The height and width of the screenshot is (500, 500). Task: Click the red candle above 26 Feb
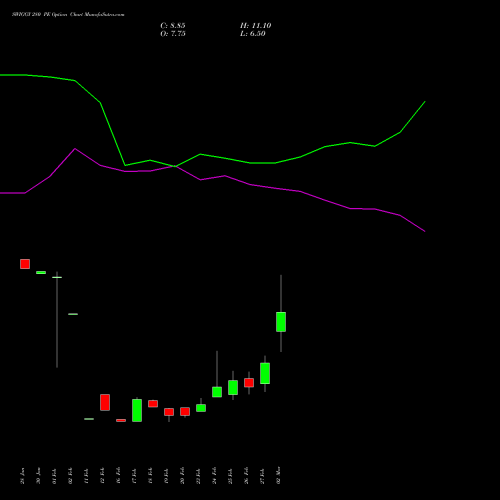[249, 383]
